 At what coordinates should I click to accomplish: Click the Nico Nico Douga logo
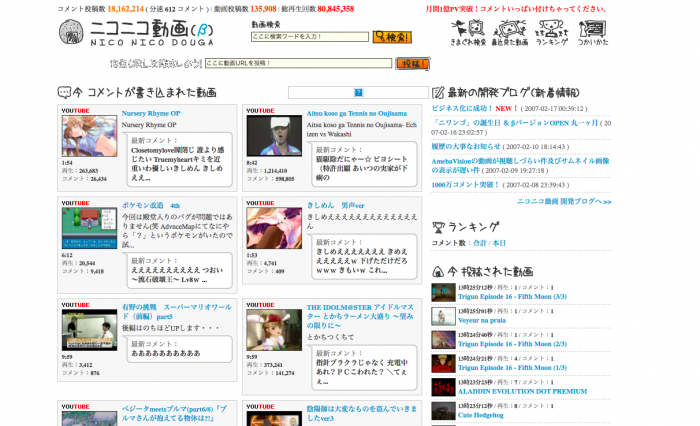(136, 32)
